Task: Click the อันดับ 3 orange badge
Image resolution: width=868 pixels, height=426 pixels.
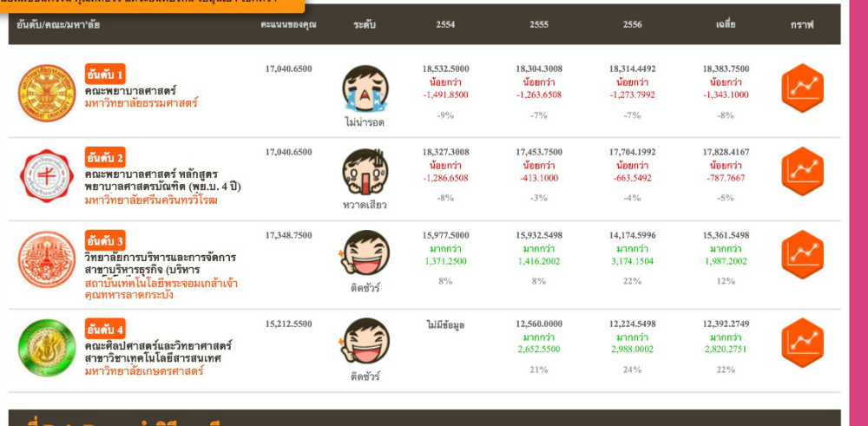Action: pyautogui.click(x=105, y=240)
